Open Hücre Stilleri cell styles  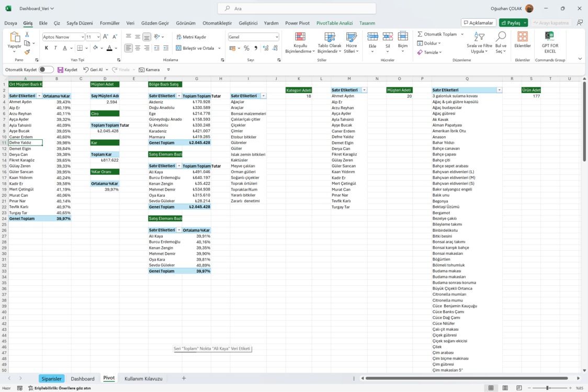352,43
